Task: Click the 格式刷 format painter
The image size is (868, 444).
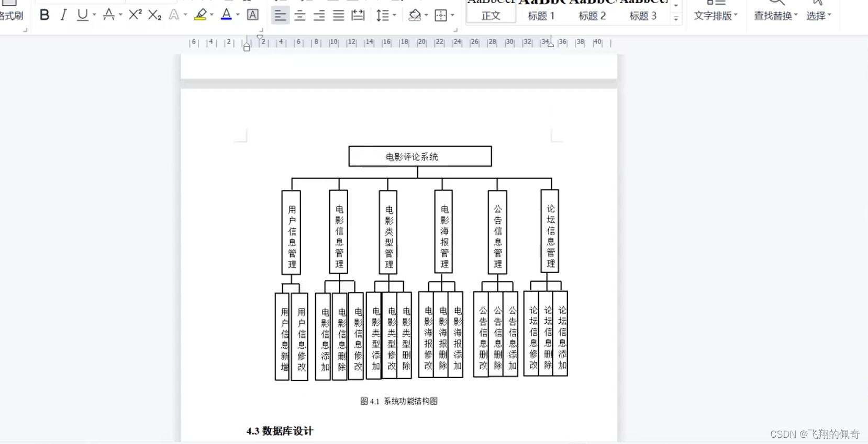Action: point(12,16)
